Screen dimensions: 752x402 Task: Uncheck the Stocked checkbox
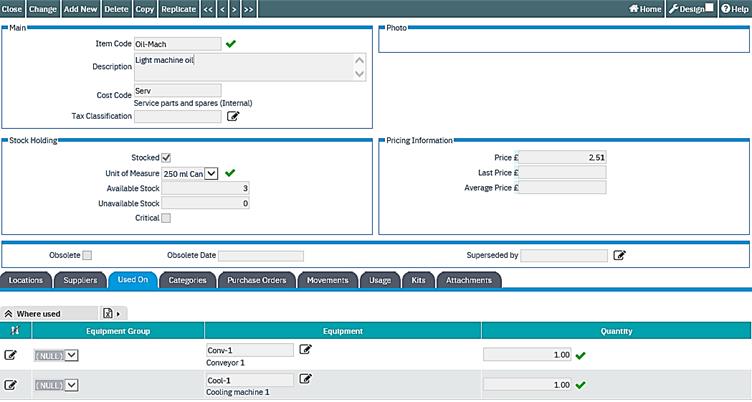[x=166, y=157]
